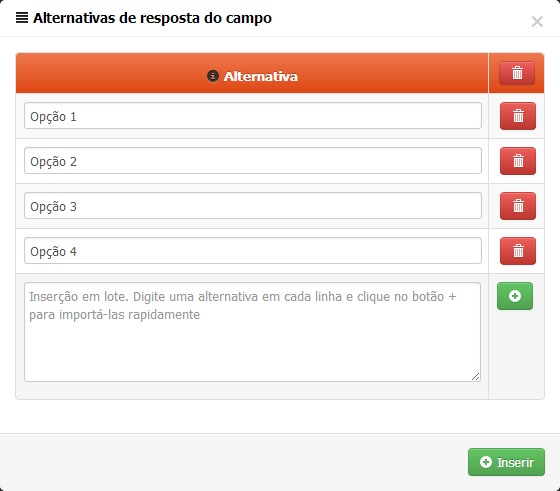This screenshot has width=560, height=491.
Task: Edit the Opção 3 text field
Action: pyautogui.click(x=253, y=206)
